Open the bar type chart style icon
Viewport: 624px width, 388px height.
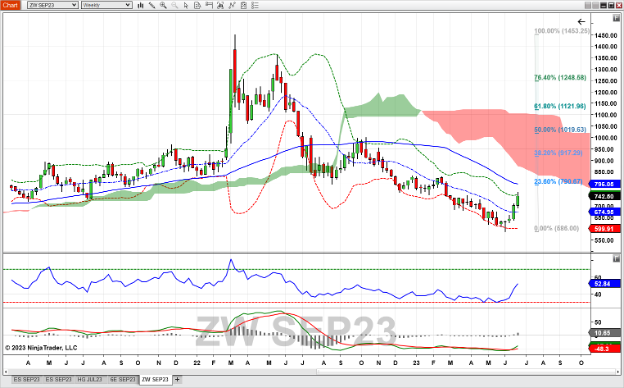[x=140, y=5]
